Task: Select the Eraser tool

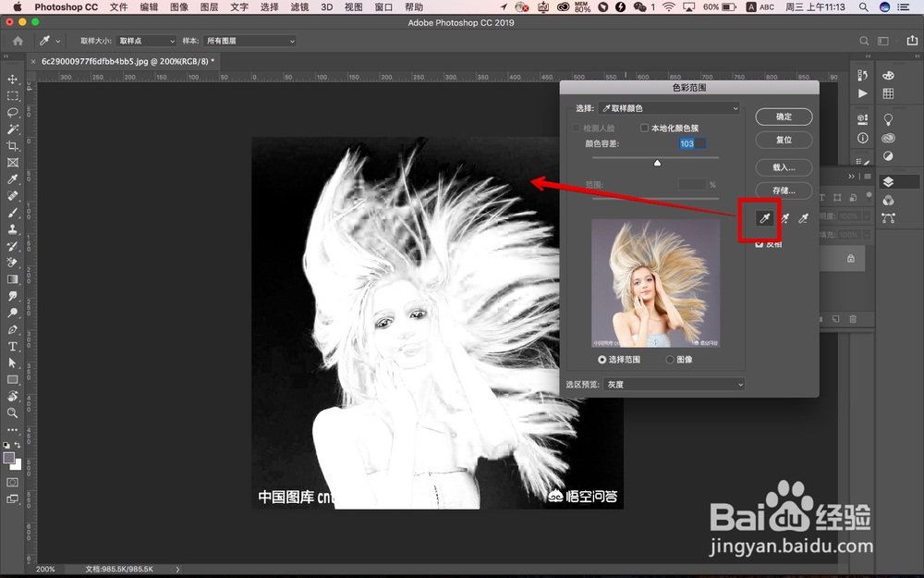Action: 12,263
